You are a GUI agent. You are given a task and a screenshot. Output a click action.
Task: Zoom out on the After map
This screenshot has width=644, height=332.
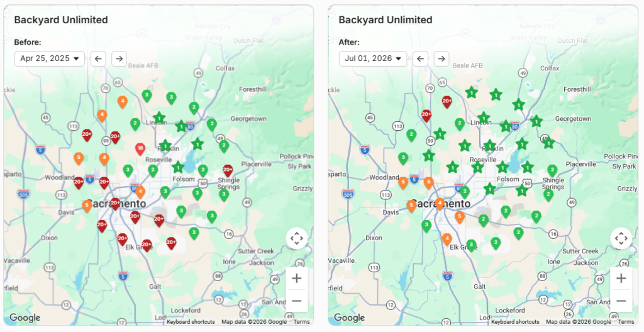point(621,301)
